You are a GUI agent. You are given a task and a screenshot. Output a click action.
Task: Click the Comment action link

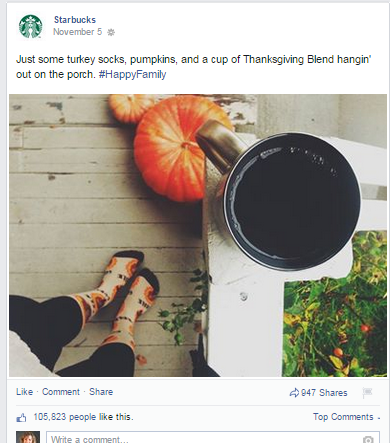(x=61, y=392)
